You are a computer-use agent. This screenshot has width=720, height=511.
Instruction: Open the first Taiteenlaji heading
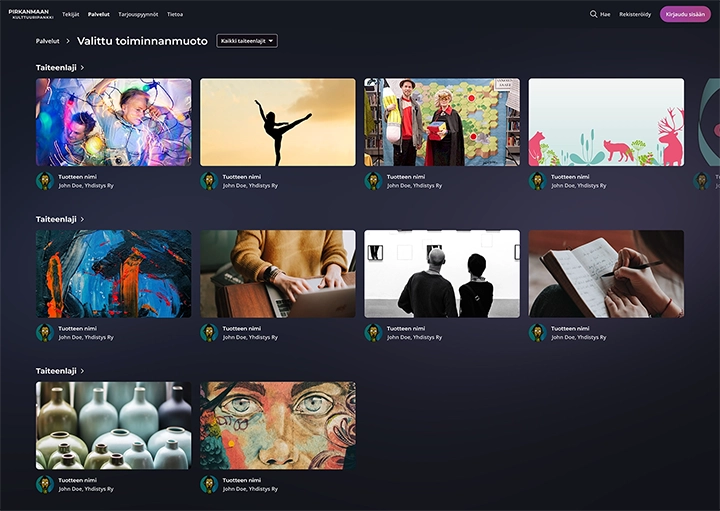pos(56,67)
